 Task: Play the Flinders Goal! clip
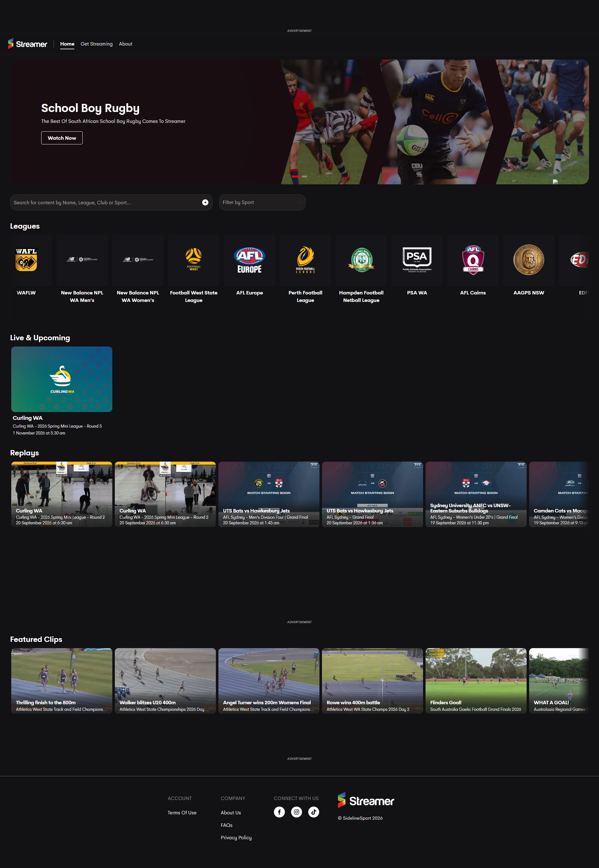[x=476, y=681]
